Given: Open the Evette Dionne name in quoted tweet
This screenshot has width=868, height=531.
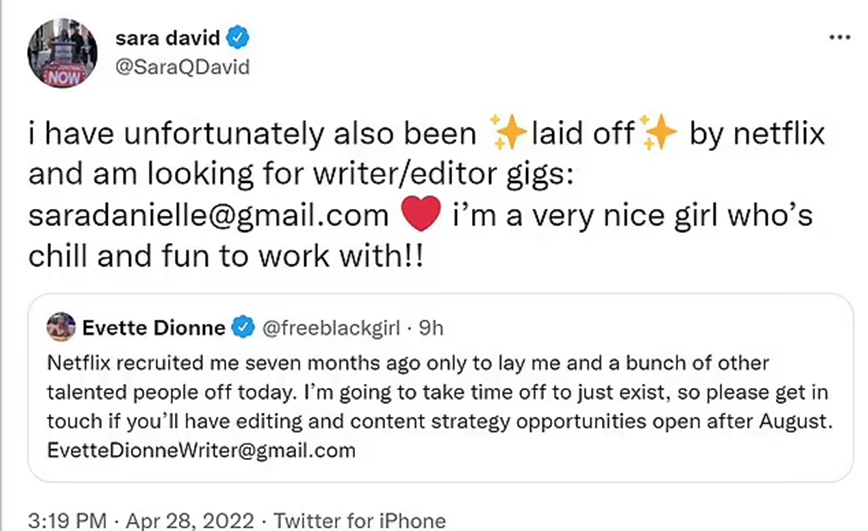Looking at the screenshot, I should pyautogui.click(x=154, y=325).
